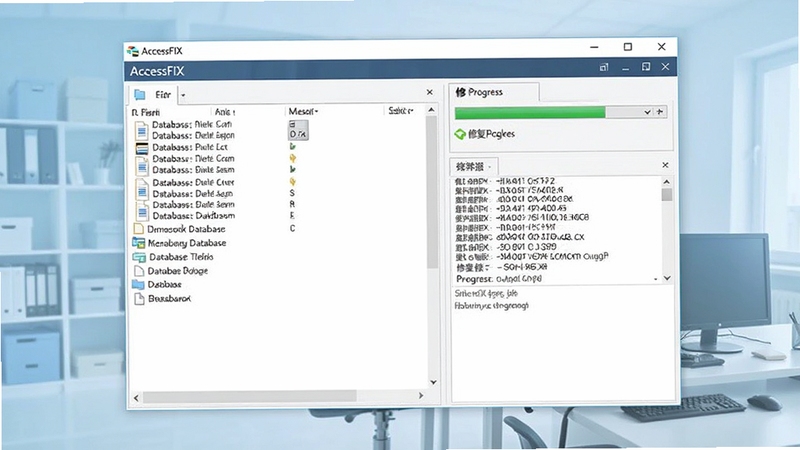Viewport: 800px width, 450px height.
Task: Click the restore icon in blue AccessFIX bar
Action: point(645,67)
